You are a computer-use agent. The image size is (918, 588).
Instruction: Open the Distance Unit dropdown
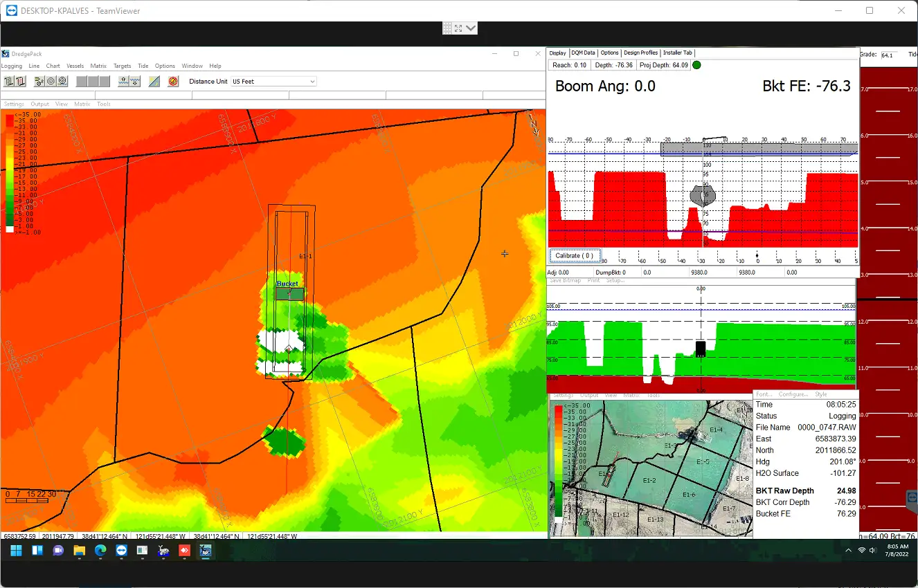tap(273, 82)
